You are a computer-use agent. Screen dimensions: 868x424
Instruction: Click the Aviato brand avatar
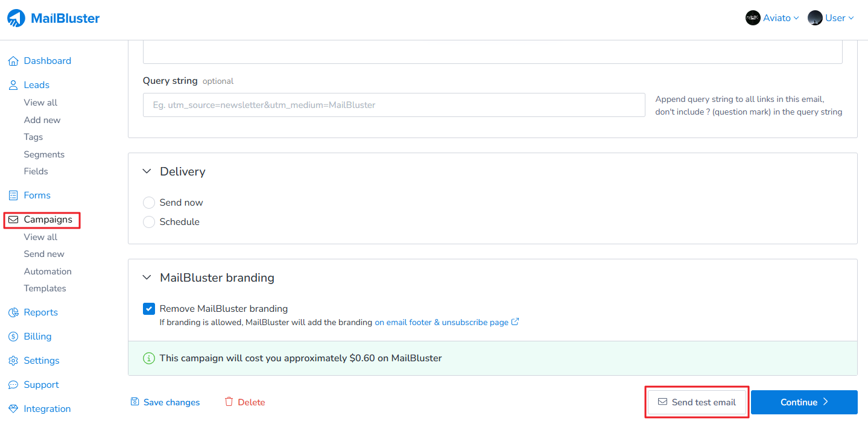[753, 18]
